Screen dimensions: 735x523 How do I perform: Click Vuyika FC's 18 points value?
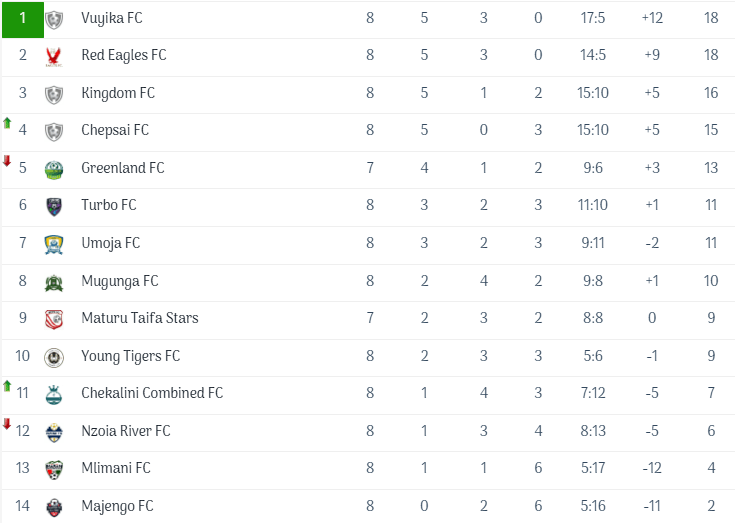[x=711, y=17]
